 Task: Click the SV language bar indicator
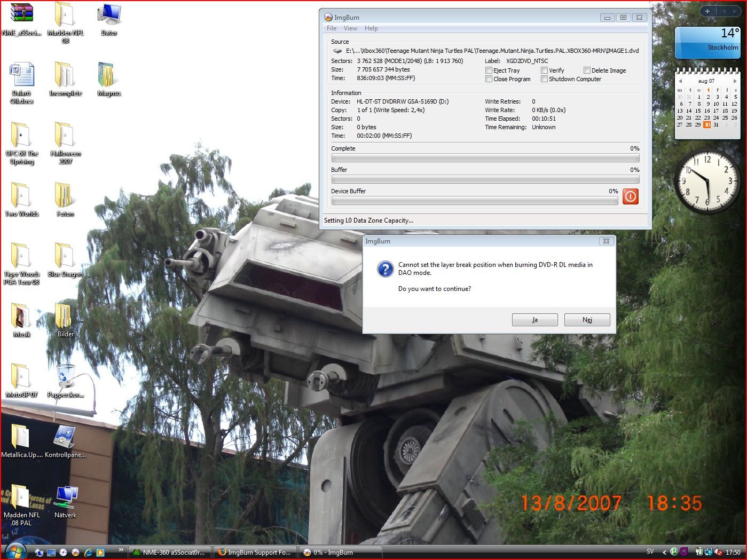pyautogui.click(x=650, y=551)
